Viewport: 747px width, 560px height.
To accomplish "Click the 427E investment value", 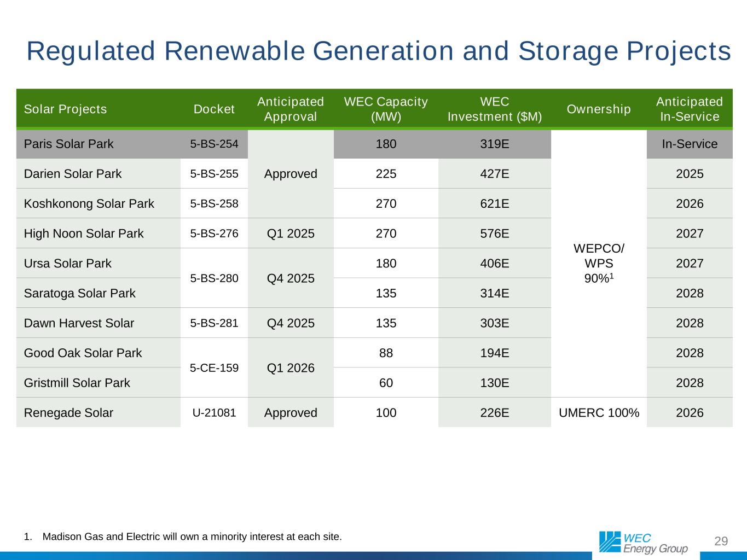I will click(495, 174).
